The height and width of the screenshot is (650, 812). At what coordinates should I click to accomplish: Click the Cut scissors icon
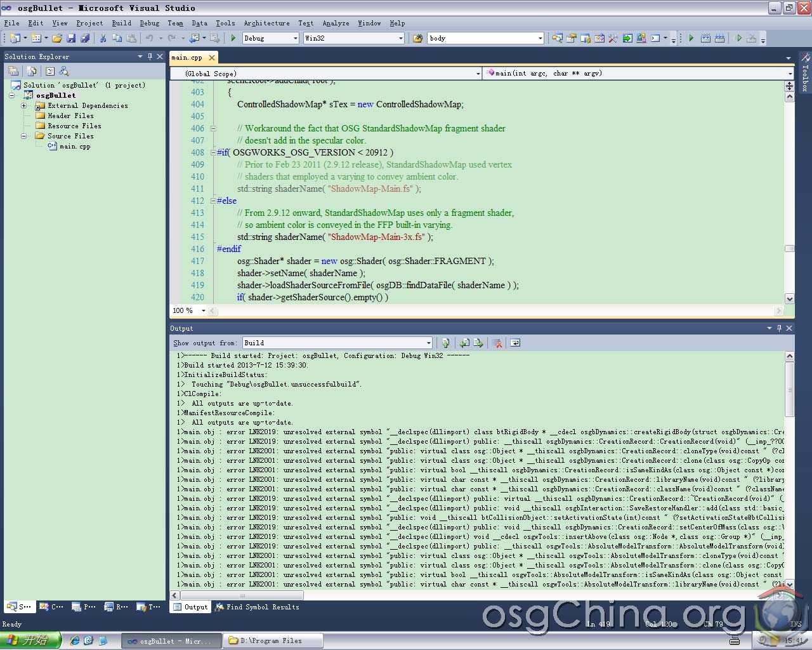[103, 38]
